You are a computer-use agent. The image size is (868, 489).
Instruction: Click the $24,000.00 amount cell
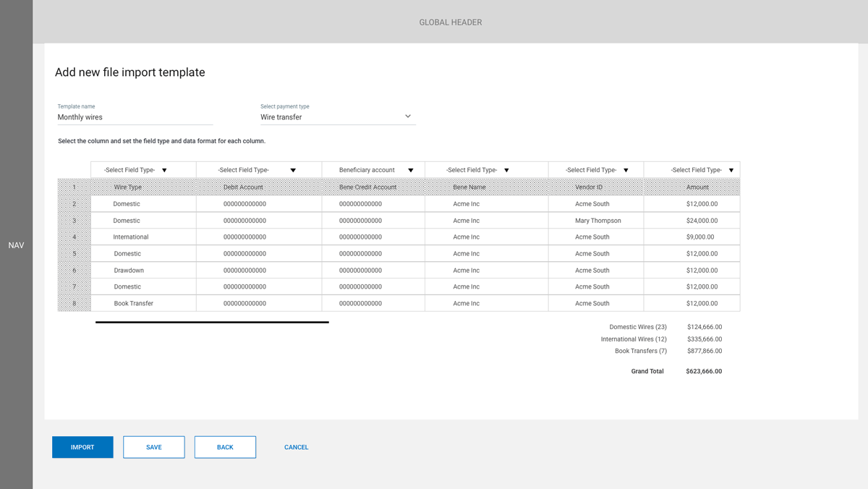pos(692,221)
